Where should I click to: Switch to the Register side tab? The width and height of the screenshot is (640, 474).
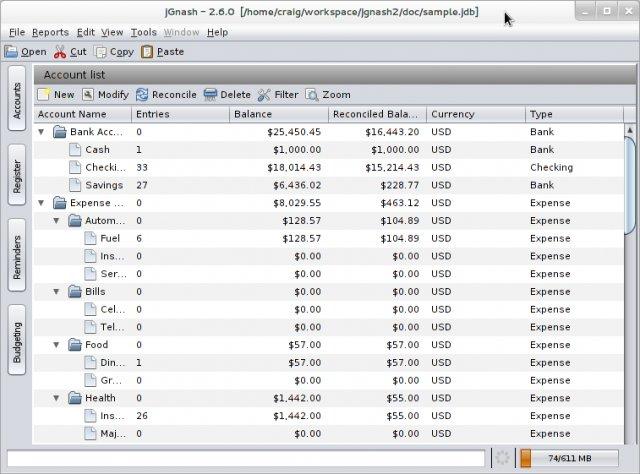(17, 176)
